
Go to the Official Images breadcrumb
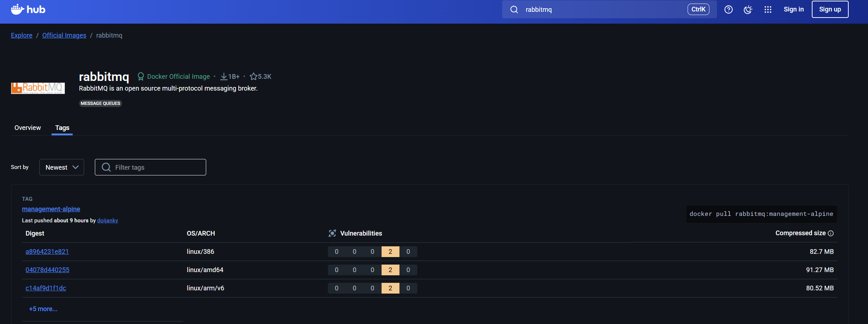click(x=64, y=35)
